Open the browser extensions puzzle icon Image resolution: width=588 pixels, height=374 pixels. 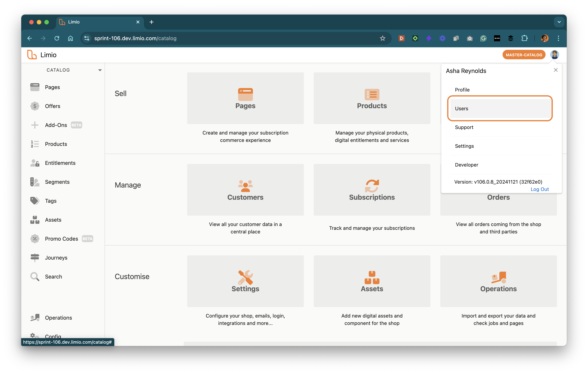pos(524,38)
